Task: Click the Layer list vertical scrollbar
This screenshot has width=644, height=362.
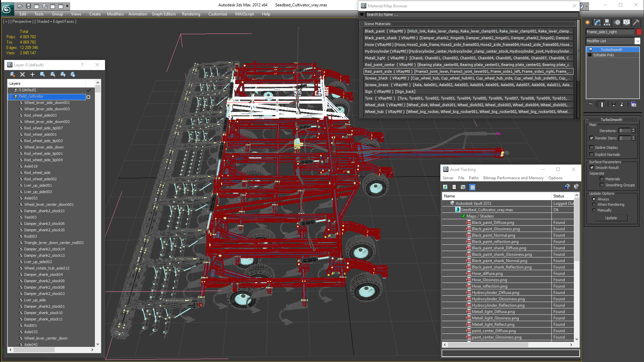Action: pyautogui.click(x=98, y=213)
